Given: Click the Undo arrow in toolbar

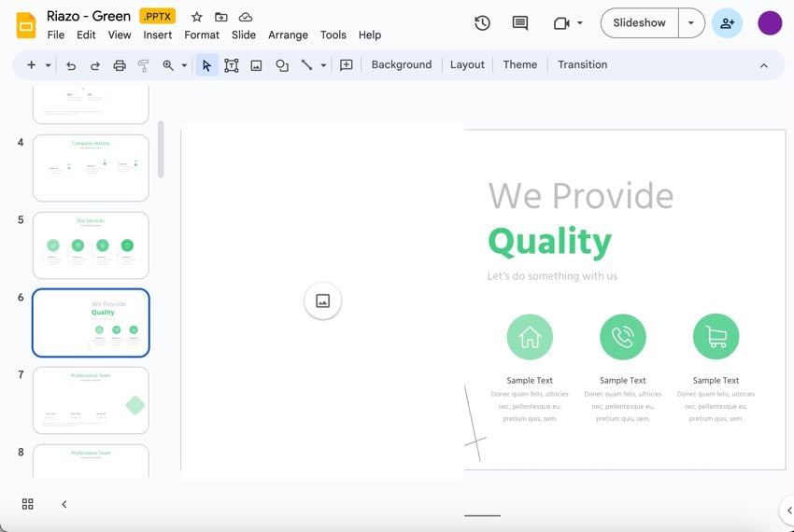Looking at the screenshot, I should click(71, 65).
